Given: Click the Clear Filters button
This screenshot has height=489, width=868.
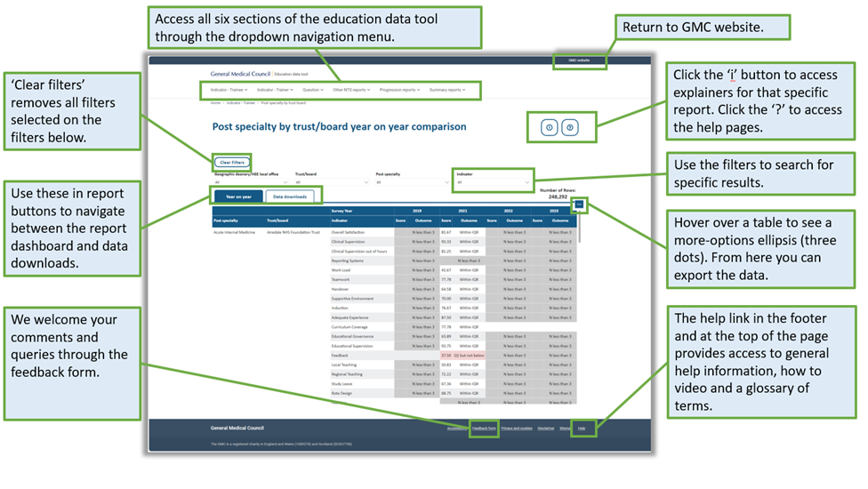Looking at the screenshot, I should (x=232, y=163).
